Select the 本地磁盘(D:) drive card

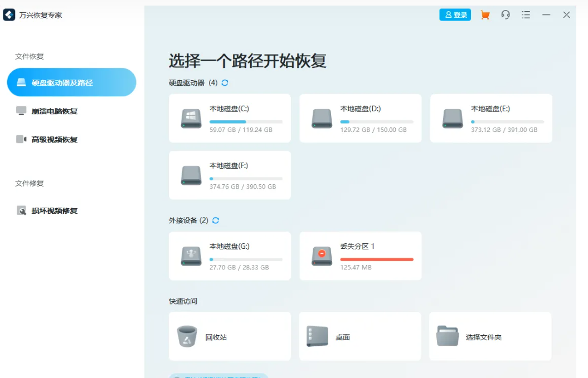point(360,118)
